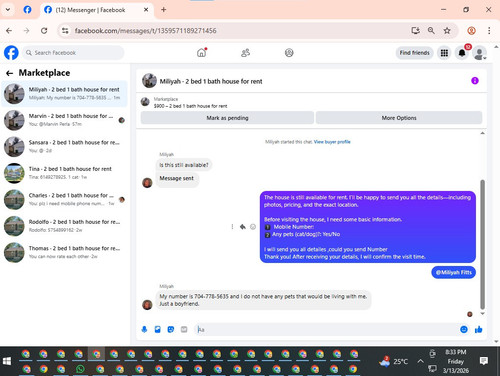
Task: Click the install app icon in address bar
Action: tap(415, 31)
